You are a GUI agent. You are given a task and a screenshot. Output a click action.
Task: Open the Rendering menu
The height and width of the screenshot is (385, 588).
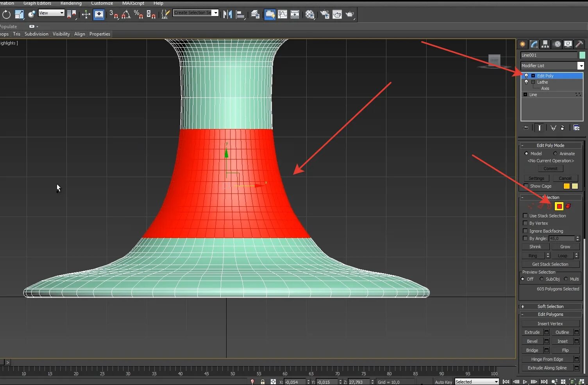pyautogui.click(x=71, y=3)
